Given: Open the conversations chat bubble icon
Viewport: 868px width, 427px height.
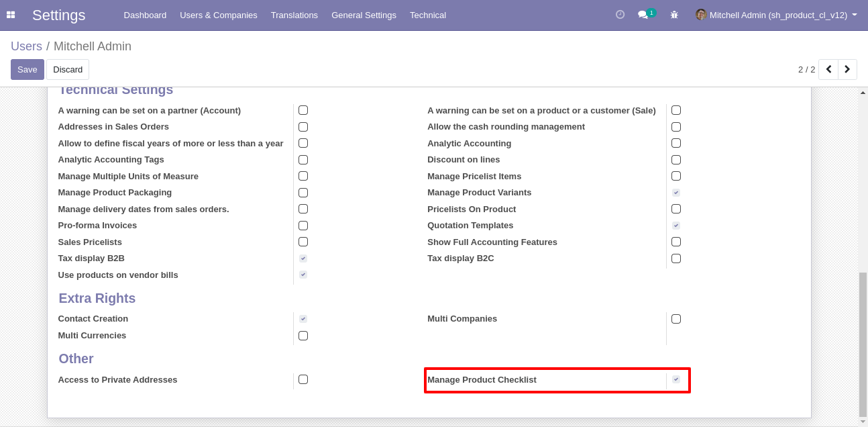Looking at the screenshot, I should 643,15.
